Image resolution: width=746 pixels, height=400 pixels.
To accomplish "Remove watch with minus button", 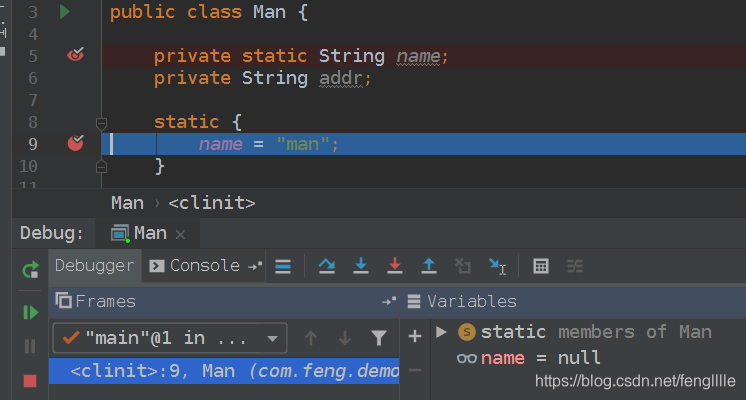I will tap(415, 370).
